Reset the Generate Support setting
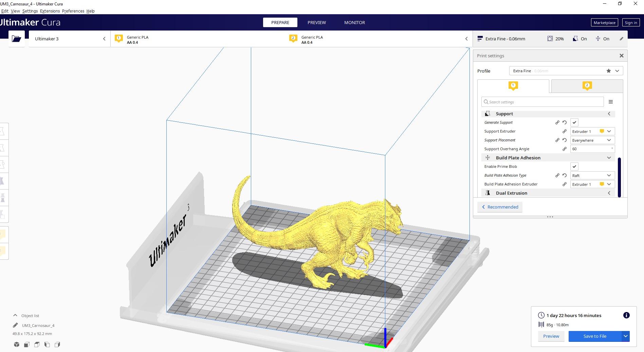Screen dimensions: 644x352 (565, 122)
